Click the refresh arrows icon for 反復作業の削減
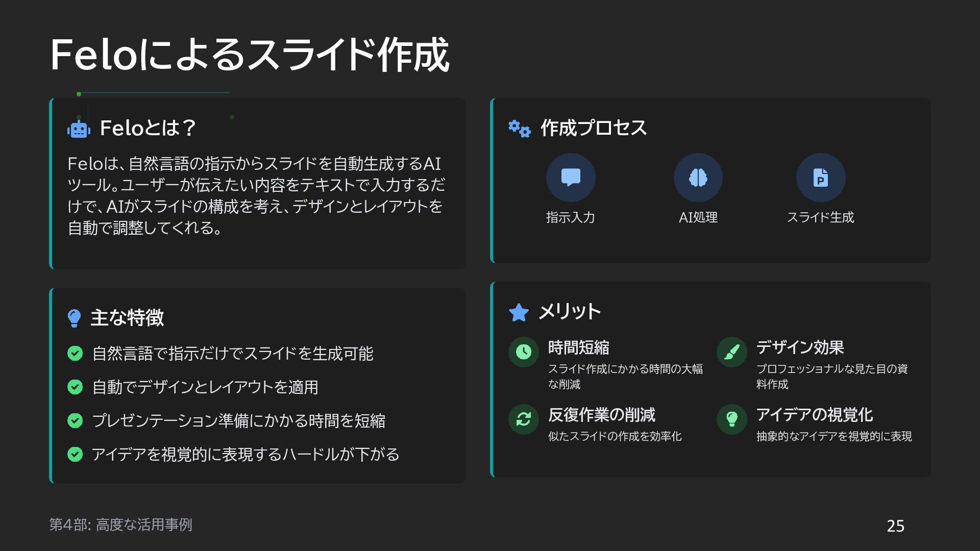 (524, 419)
